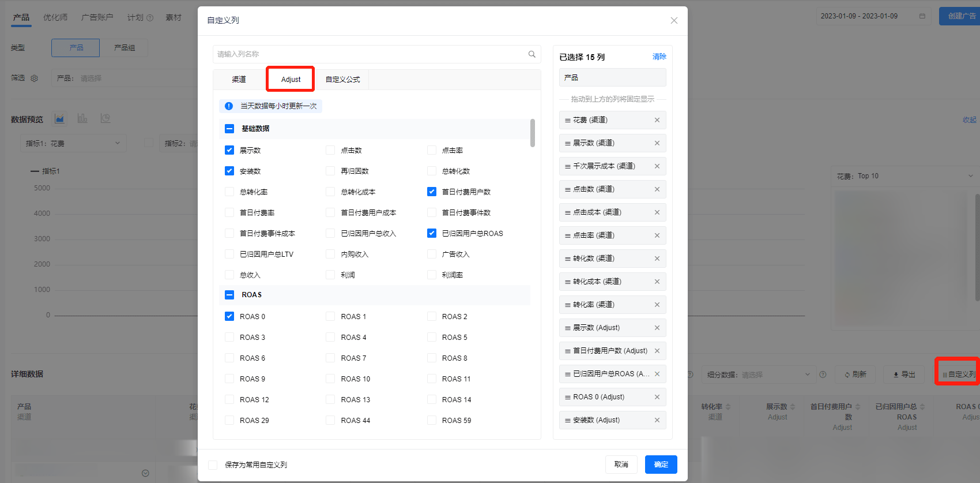Image resolution: width=980 pixels, height=483 pixels.
Task: Click 收起 link on right
Action: 970,120
